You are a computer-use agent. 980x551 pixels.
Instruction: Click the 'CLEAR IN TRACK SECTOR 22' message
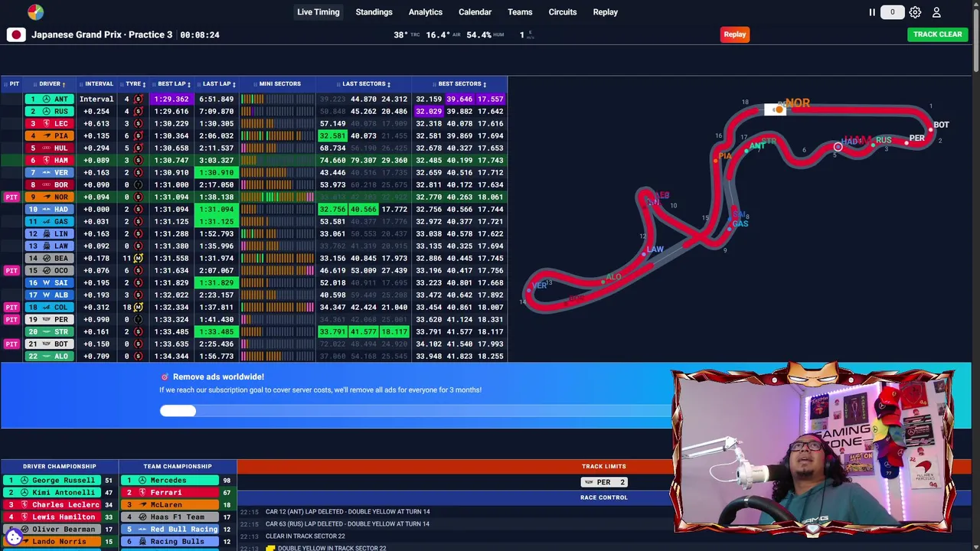pos(305,536)
